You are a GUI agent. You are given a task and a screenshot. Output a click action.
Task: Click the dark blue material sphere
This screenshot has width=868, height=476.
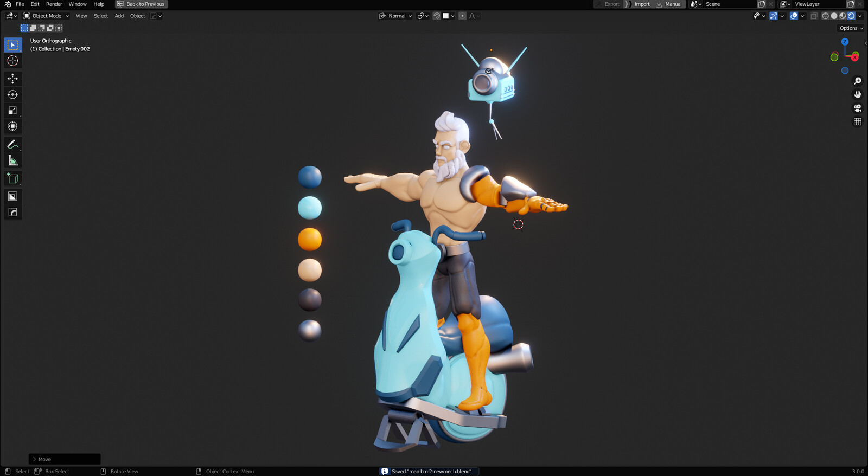point(310,177)
